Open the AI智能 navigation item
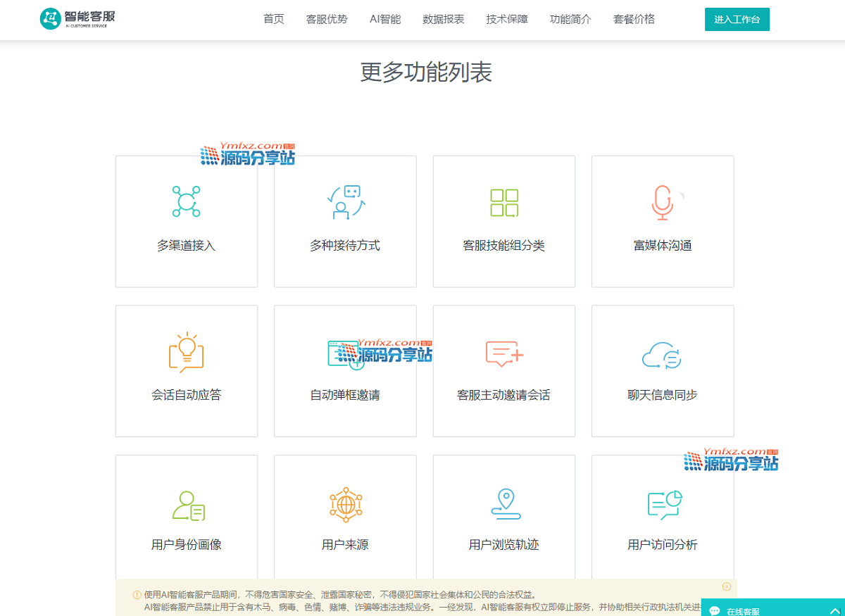 click(x=385, y=19)
